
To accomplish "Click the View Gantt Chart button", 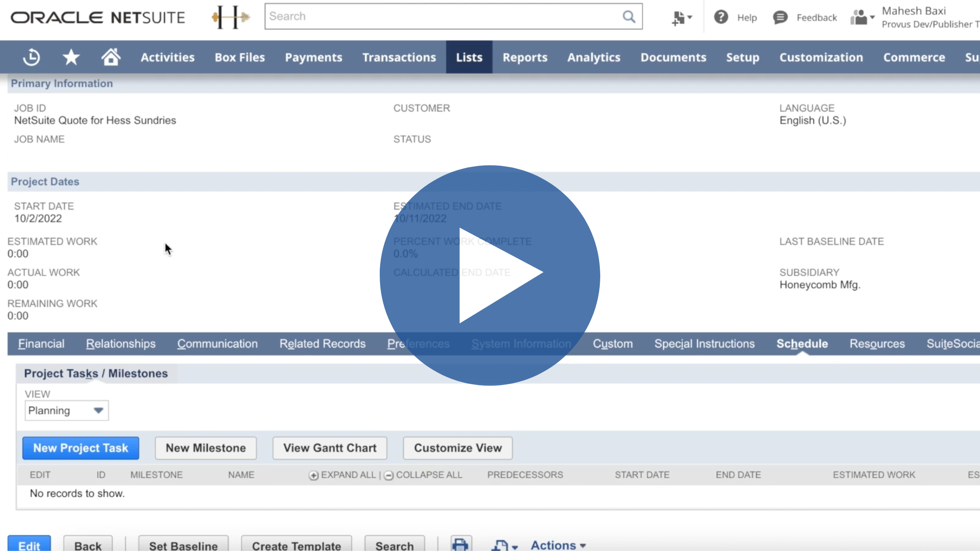I will [x=330, y=448].
